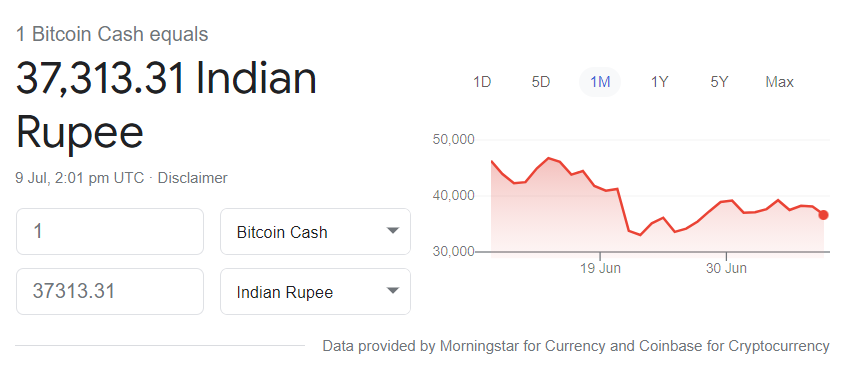Select the 1D chart range
The image size is (850, 377).
[482, 82]
